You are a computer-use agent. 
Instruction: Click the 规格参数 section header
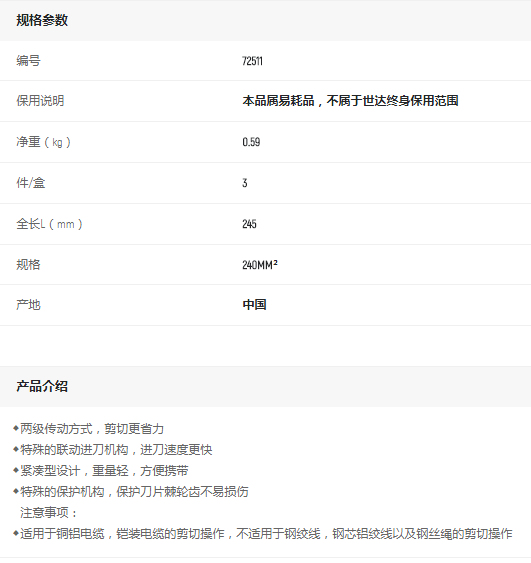click(x=42, y=20)
